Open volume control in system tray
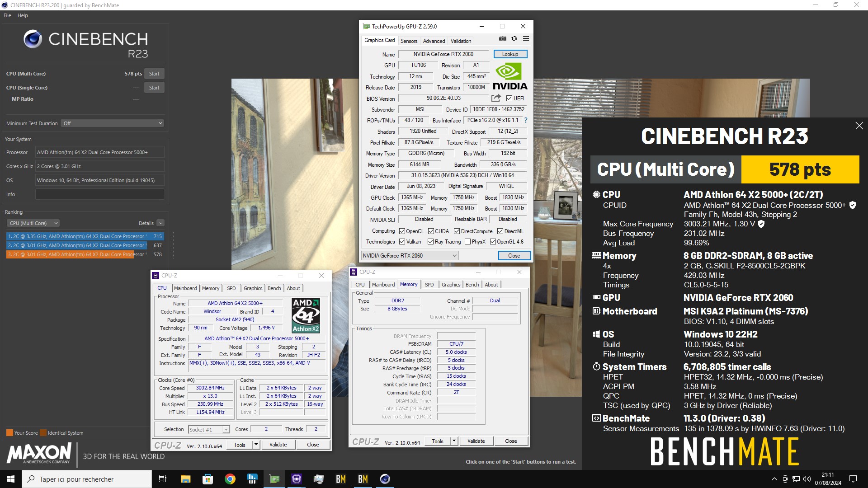The height and width of the screenshot is (488, 868). coord(807,479)
